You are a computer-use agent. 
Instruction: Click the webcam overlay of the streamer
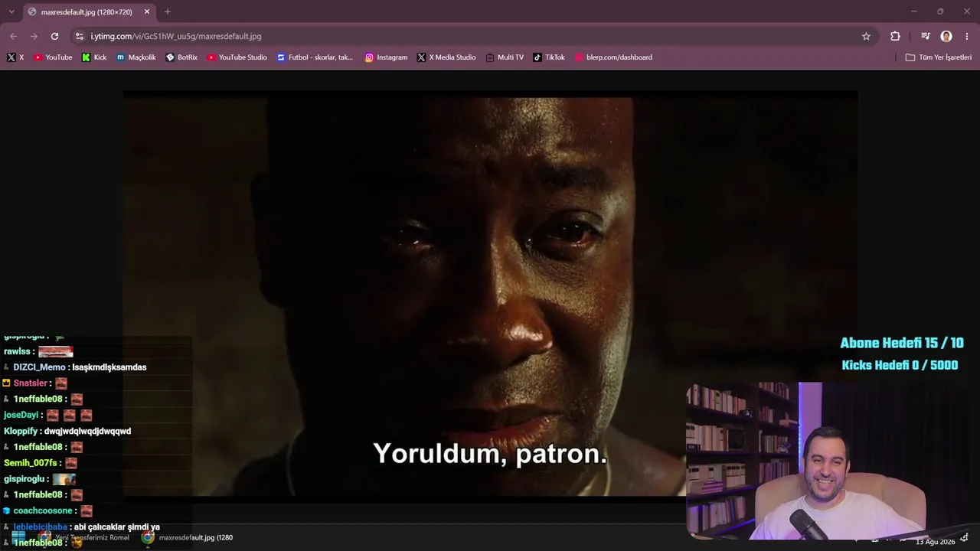(831, 461)
